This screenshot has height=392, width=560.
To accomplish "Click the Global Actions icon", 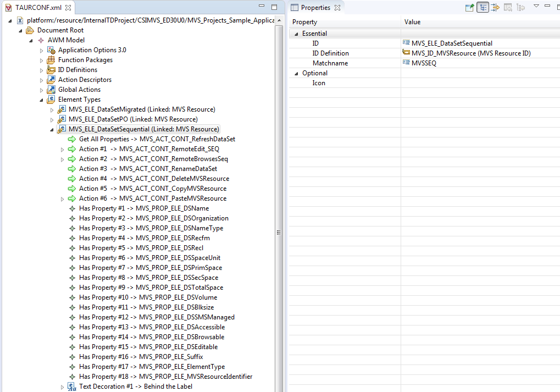I will coord(51,89).
